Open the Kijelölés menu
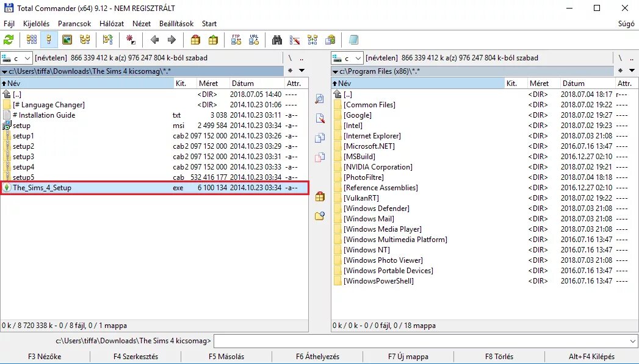 point(36,24)
